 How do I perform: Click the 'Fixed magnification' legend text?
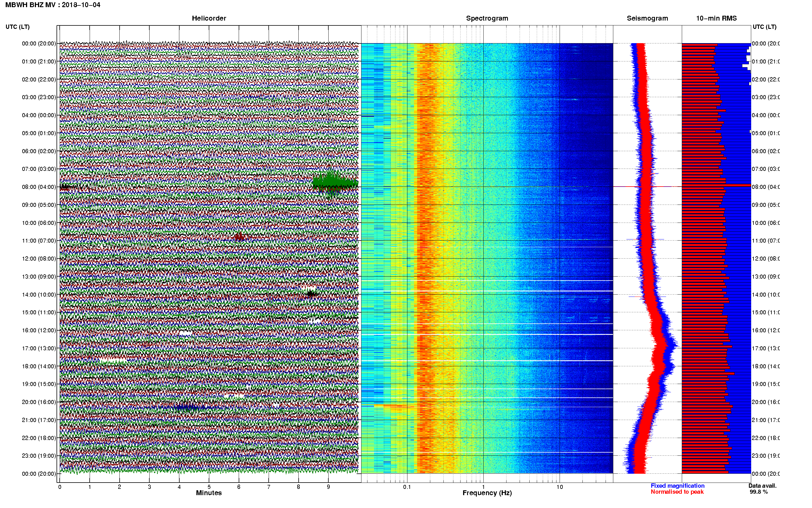[678, 486]
